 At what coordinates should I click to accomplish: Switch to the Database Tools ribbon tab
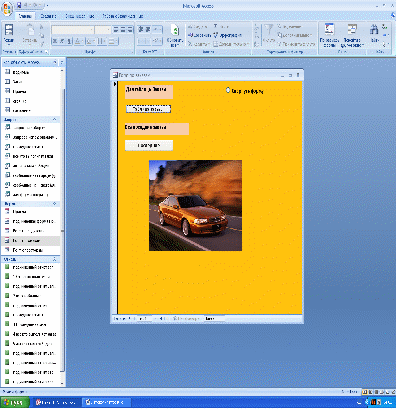(x=123, y=16)
